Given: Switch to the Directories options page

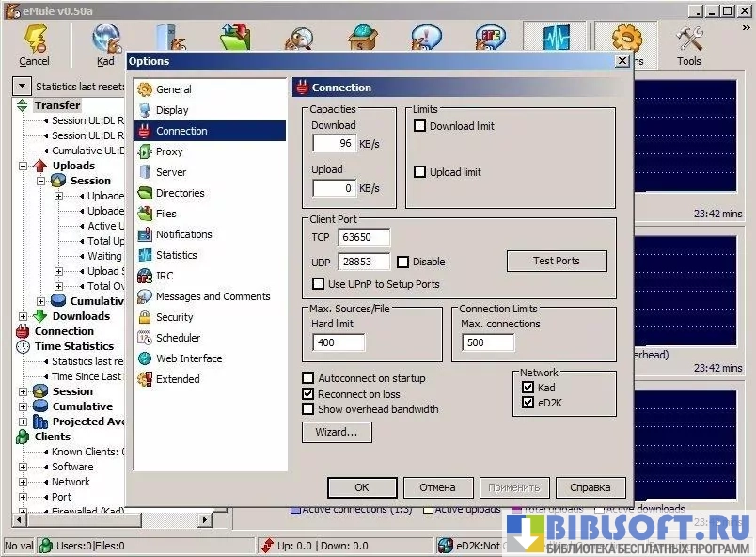Looking at the screenshot, I should 180,193.
